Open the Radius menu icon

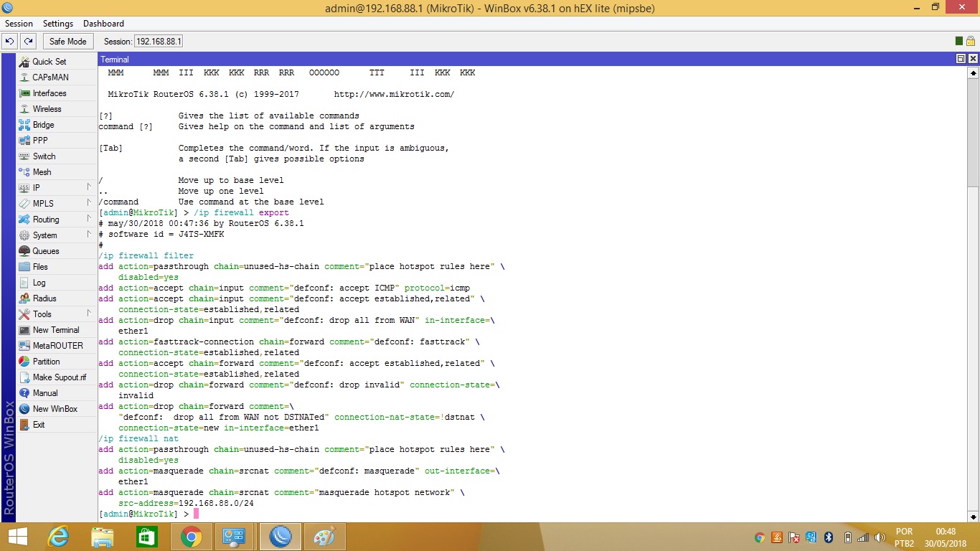tap(24, 298)
